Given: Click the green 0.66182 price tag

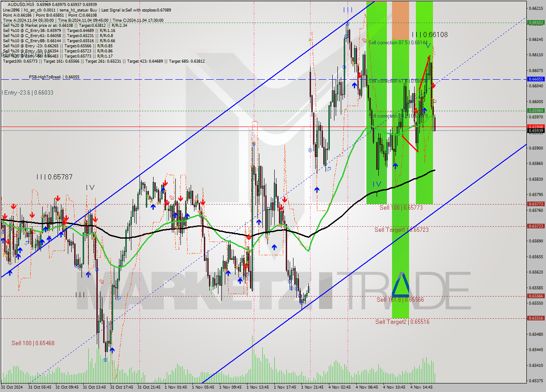Looking at the screenshot, I should point(536,22).
